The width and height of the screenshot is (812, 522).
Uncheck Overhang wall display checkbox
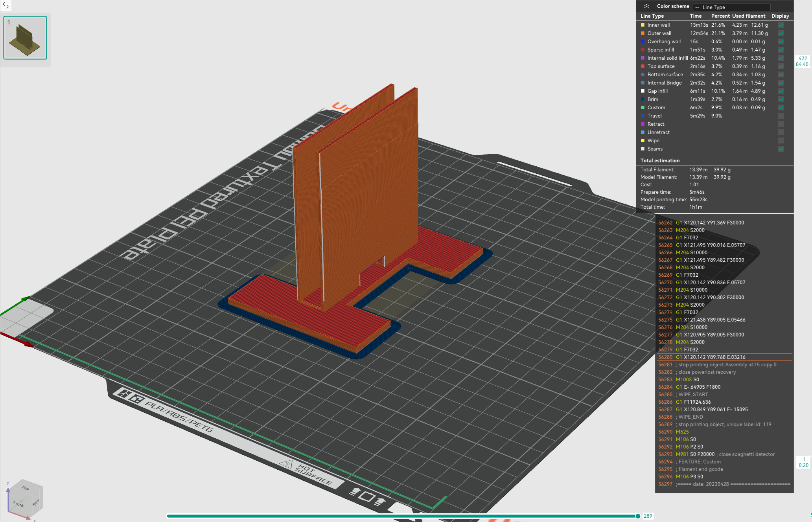tap(781, 42)
